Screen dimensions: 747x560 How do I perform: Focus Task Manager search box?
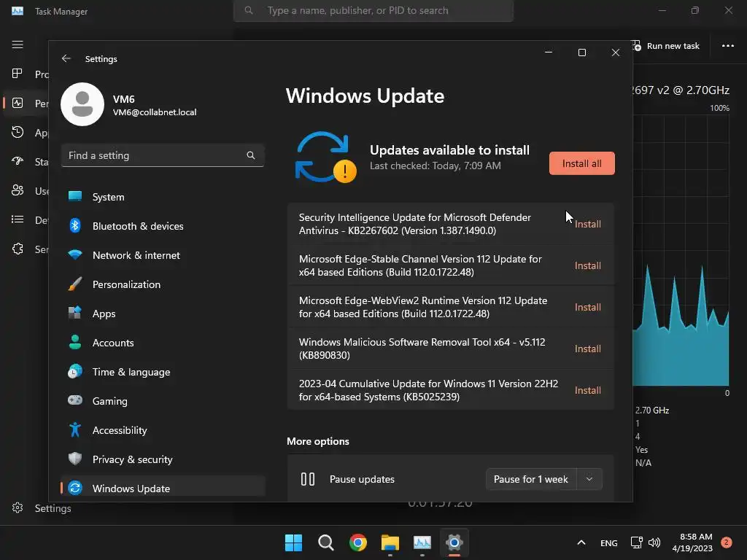[x=373, y=10]
